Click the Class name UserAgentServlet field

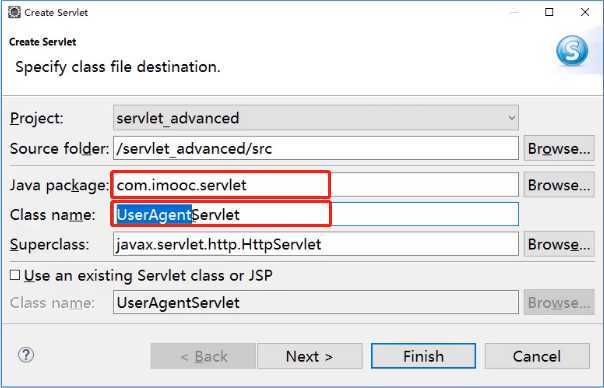pos(316,214)
